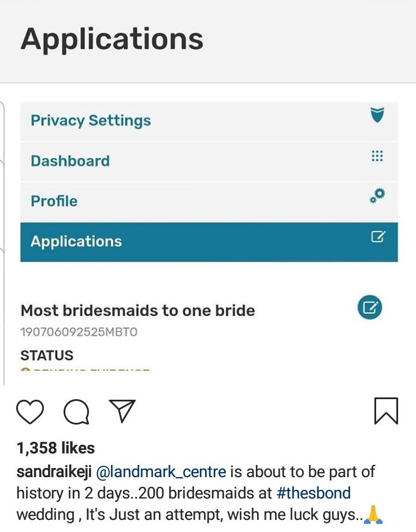Click the shield icon beside Privacy Settings
416x532 pixels.
pyautogui.click(x=377, y=115)
